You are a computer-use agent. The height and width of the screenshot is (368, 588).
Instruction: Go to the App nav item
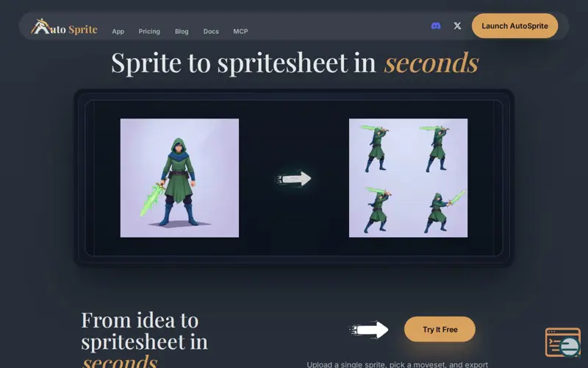pos(118,32)
